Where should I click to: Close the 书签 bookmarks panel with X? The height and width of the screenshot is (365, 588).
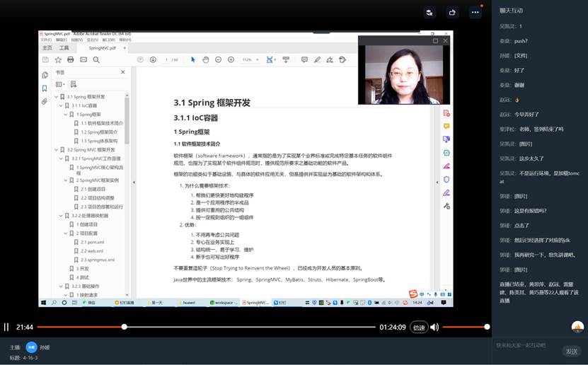pyautogui.click(x=122, y=72)
